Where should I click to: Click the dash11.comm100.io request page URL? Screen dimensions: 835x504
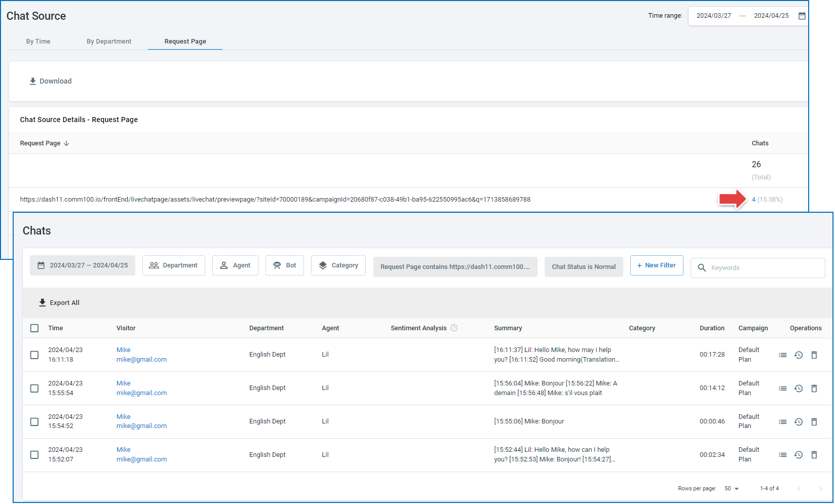click(x=275, y=200)
